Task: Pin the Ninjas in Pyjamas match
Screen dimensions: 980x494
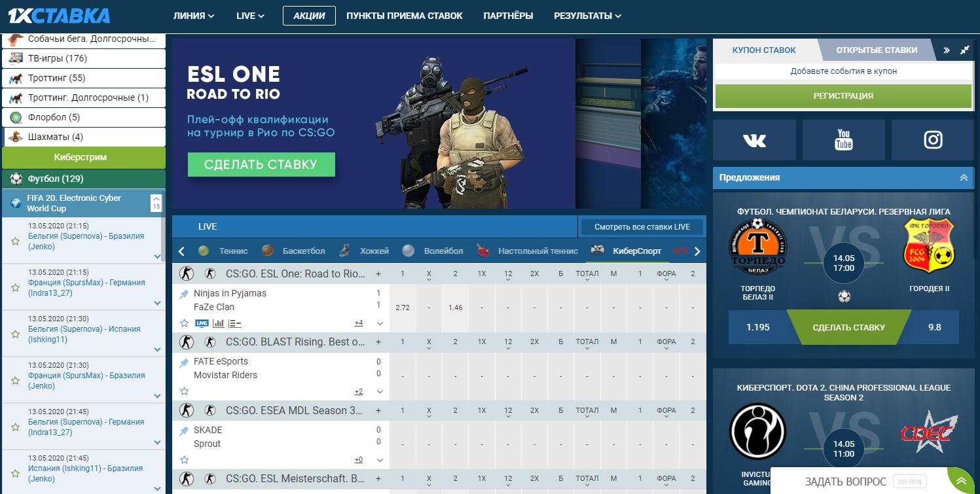Action: point(185,294)
